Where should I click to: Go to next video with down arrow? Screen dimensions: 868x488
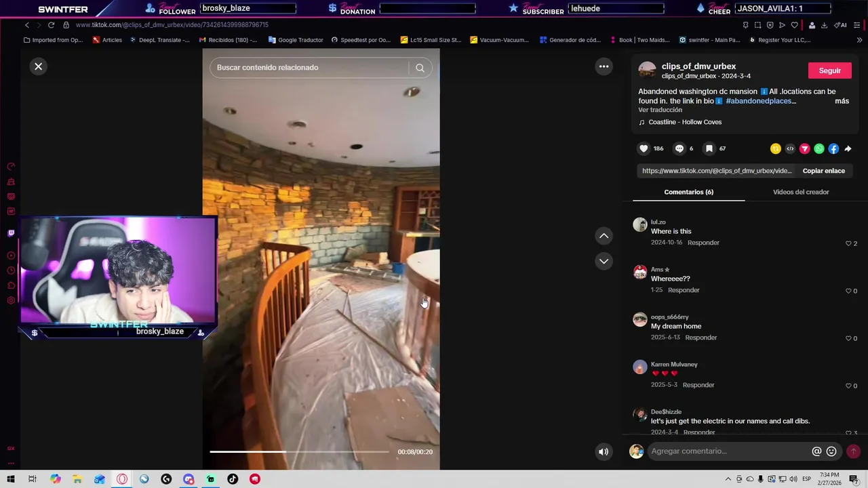pos(604,261)
